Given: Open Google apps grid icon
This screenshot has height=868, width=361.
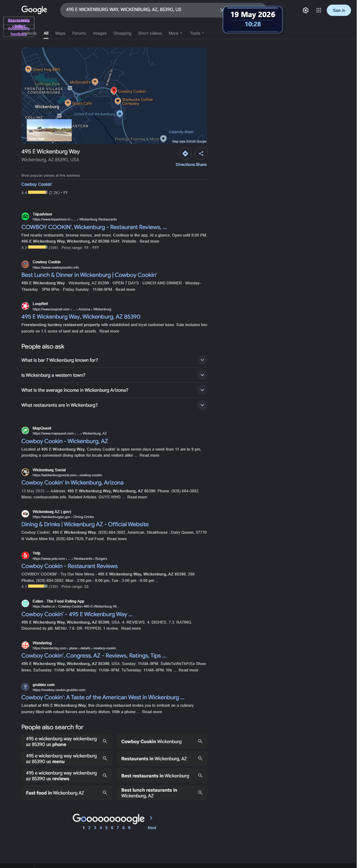Looking at the screenshot, I should click(x=319, y=10).
